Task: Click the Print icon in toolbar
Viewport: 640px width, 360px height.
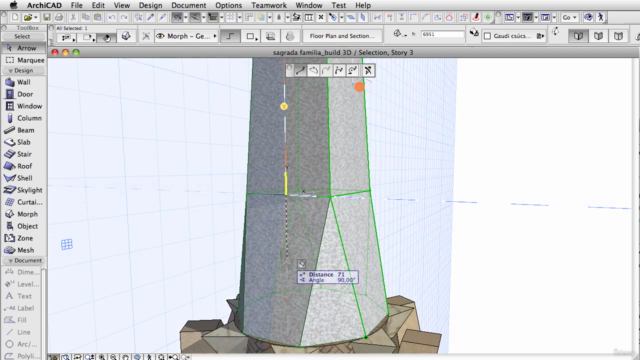Action: click(x=59, y=17)
